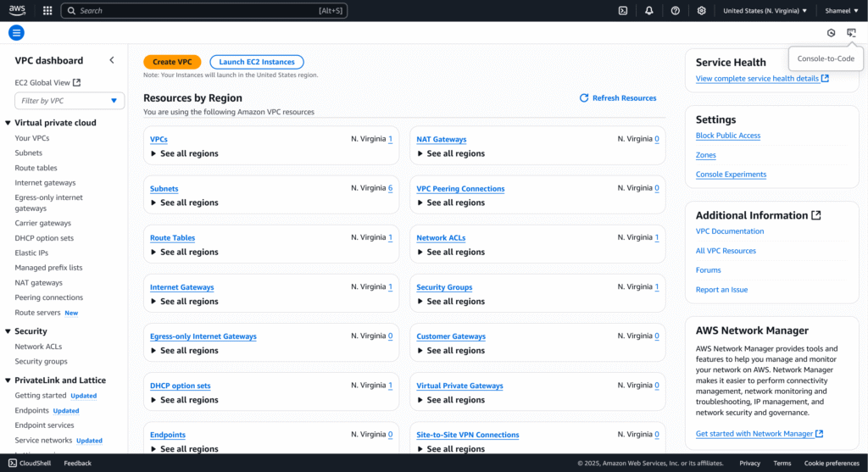Viewport: 868px width, 472px height.
Task: Open Route tables in sidebar
Action: pyautogui.click(x=36, y=168)
